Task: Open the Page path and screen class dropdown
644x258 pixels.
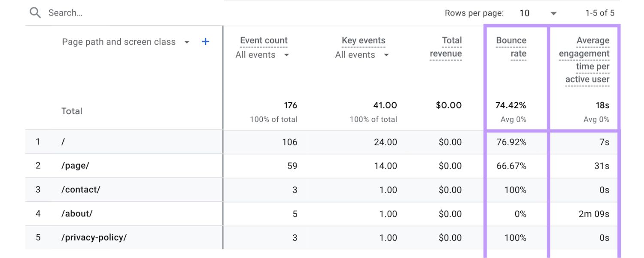Action: 187,42
